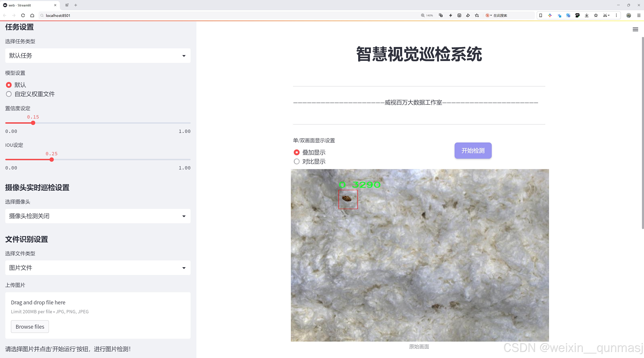Select the 叠加显示 display mode
This screenshot has width=644, height=358.
coord(297,153)
